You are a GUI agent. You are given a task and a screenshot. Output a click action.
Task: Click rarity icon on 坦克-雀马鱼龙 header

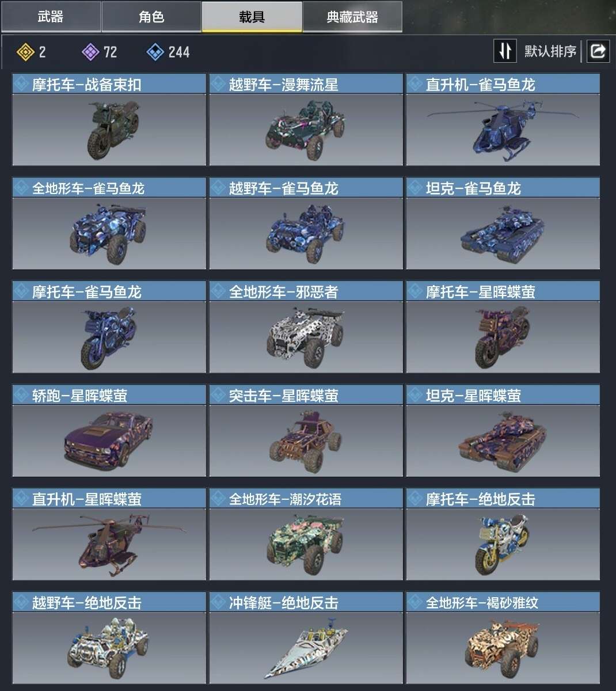pos(416,188)
